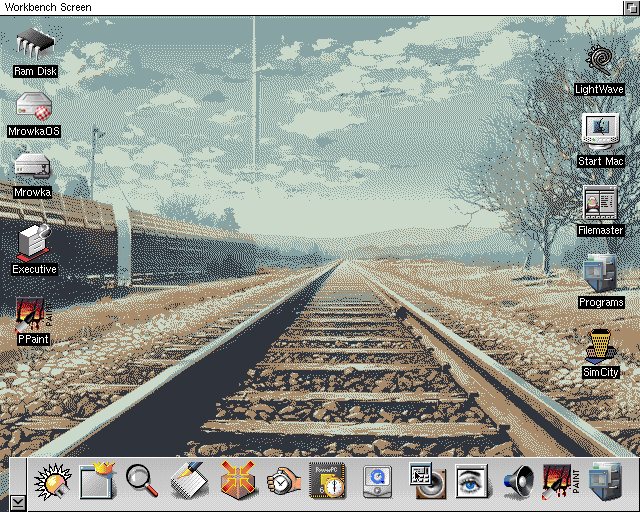Image resolution: width=640 pixels, height=512 pixels.
Task: Click the Start Mac monitor icon
Action: [600, 131]
